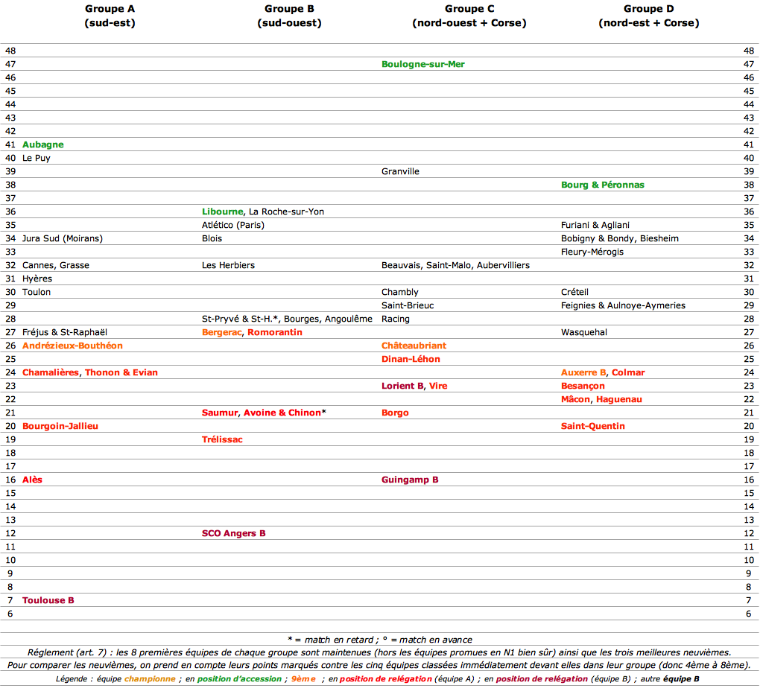Viewport: 763px width, 700px height.
Task: Click the Groupe D (nord-est + Corse) header
Action: pyautogui.click(x=649, y=16)
